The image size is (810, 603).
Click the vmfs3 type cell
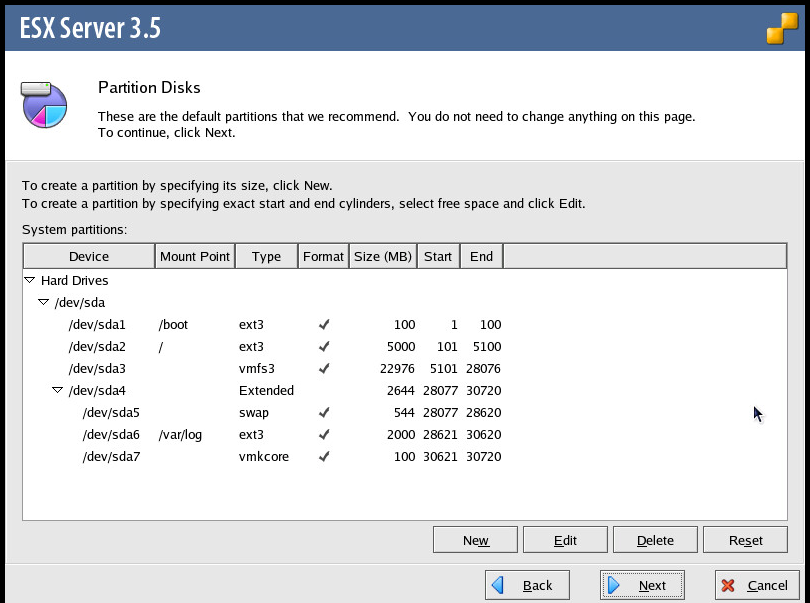click(x=257, y=368)
